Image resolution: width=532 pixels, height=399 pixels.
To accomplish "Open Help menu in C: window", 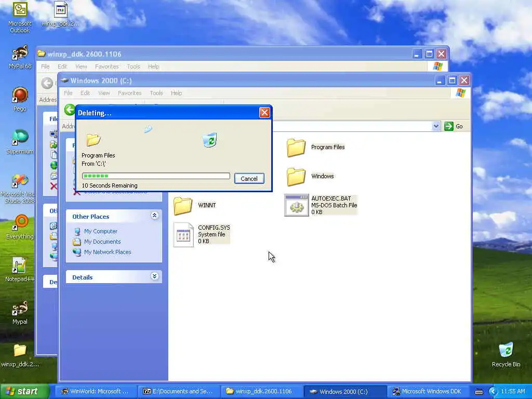I will pos(177,93).
